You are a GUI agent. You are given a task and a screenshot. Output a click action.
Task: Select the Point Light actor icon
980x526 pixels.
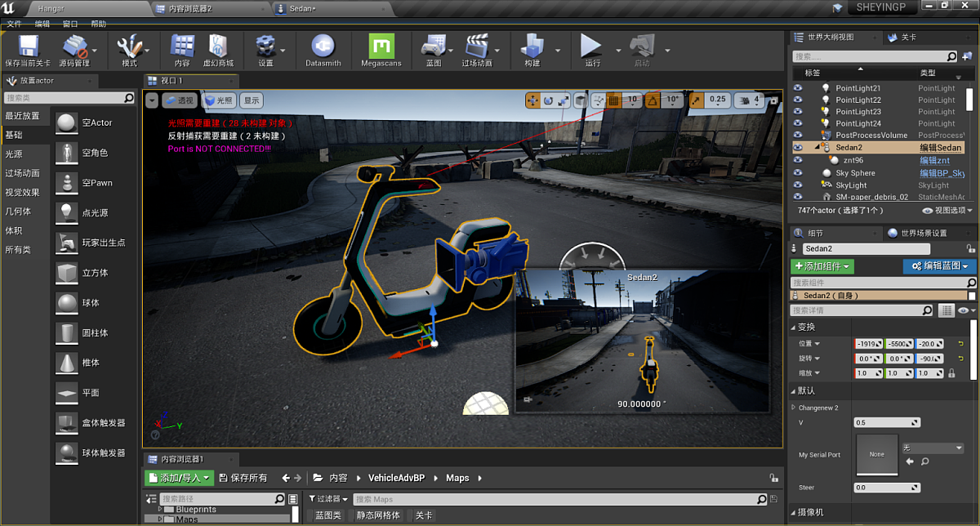[67, 212]
